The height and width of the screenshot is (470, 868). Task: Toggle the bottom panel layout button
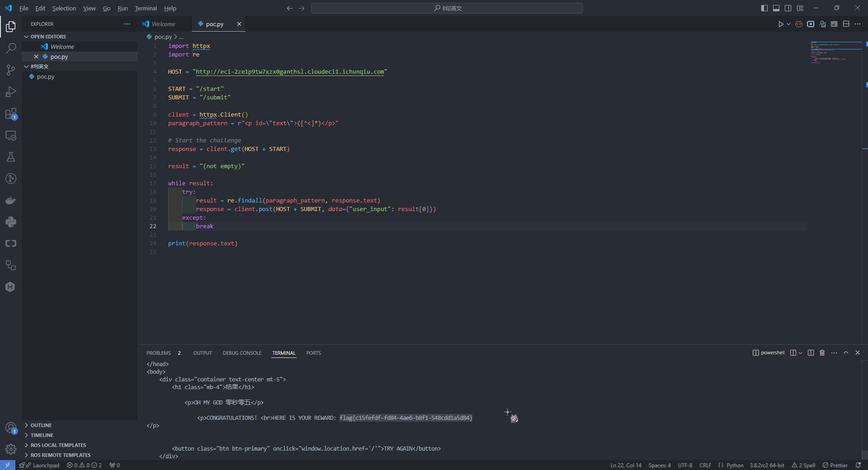776,8
